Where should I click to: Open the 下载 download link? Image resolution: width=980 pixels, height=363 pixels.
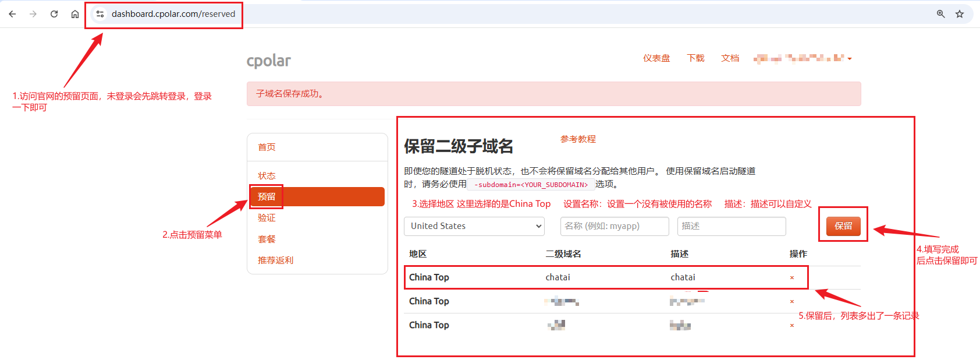coord(695,58)
